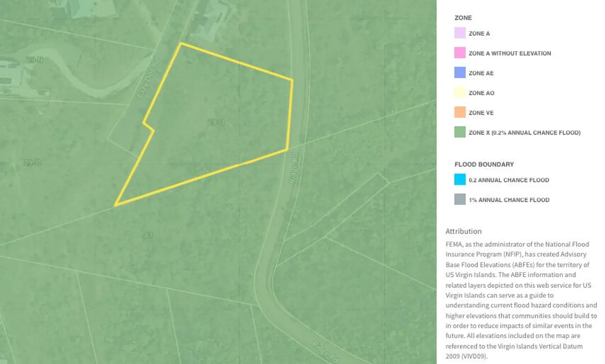
Task: Click the ZONE AE legend label text
Action: coord(481,73)
